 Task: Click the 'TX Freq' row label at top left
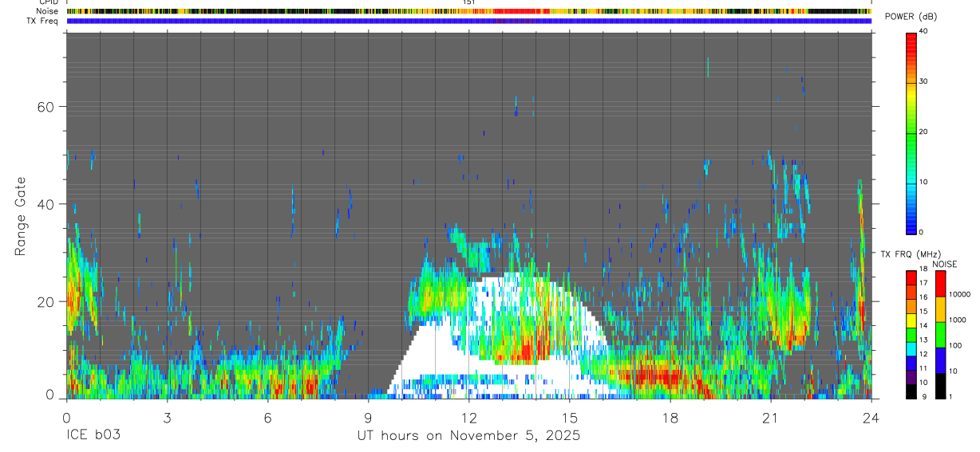43,21
